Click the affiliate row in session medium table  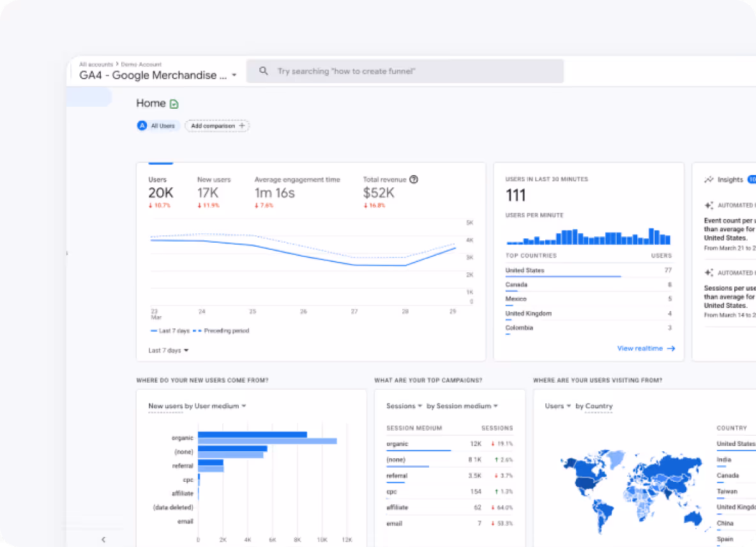point(450,508)
